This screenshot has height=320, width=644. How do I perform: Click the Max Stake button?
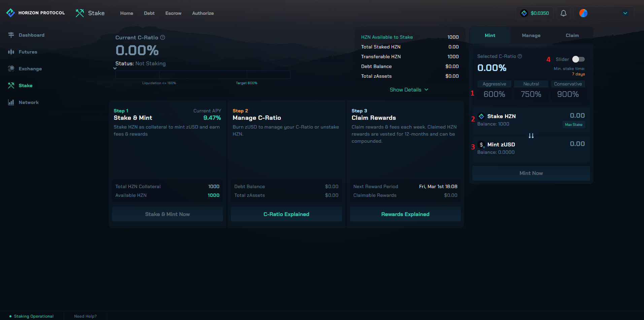[x=574, y=125]
